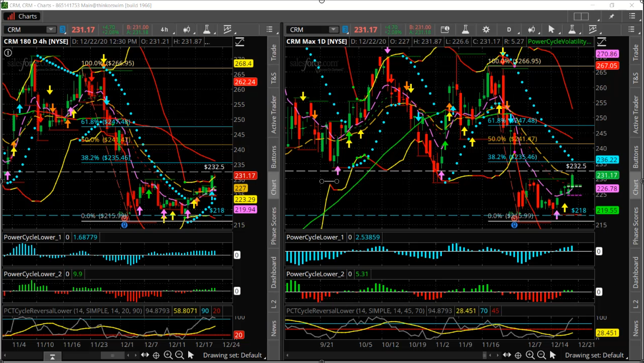This screenshot has height=363, width=644.
Task: Open left sidebar Active Trader tab
Action: click(274, 115)
